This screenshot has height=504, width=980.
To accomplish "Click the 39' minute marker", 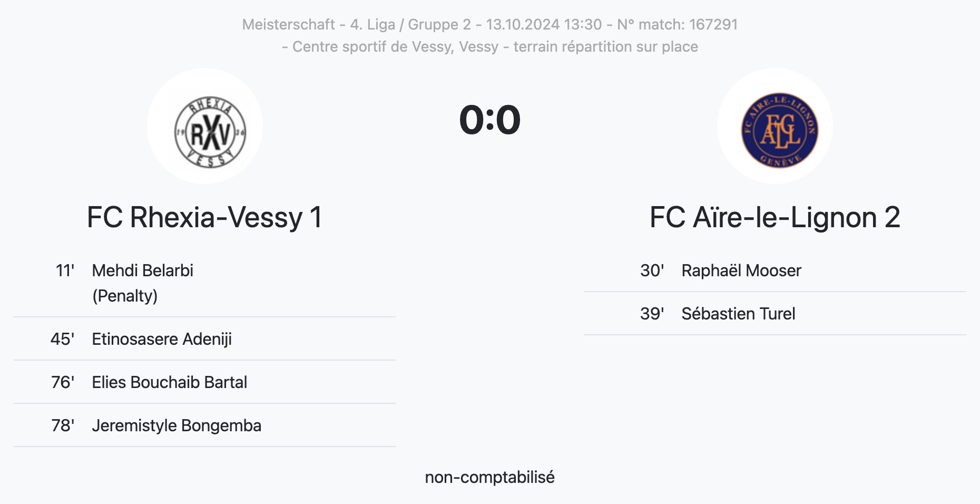I will pos(652,314).
